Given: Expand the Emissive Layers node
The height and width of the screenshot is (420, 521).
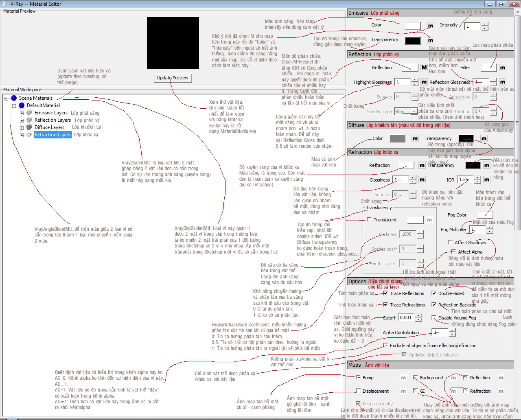Looking at the screenshot, I should click(22, 113).
